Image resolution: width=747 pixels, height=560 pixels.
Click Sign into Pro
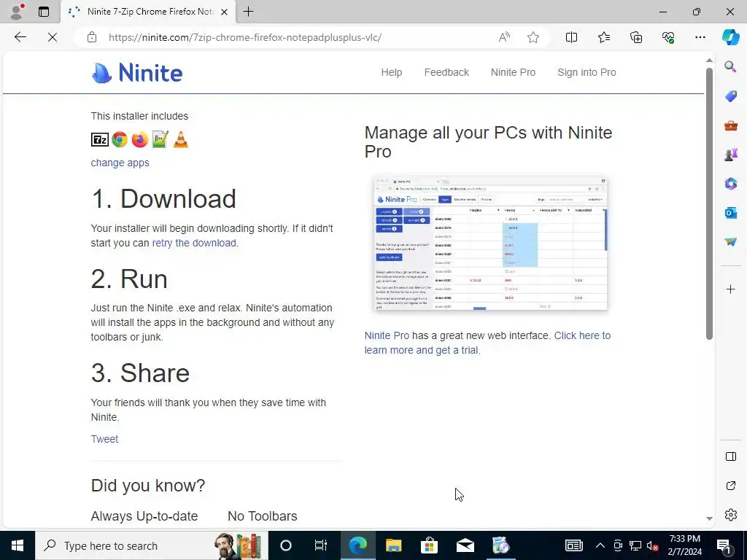click(587, 72)
